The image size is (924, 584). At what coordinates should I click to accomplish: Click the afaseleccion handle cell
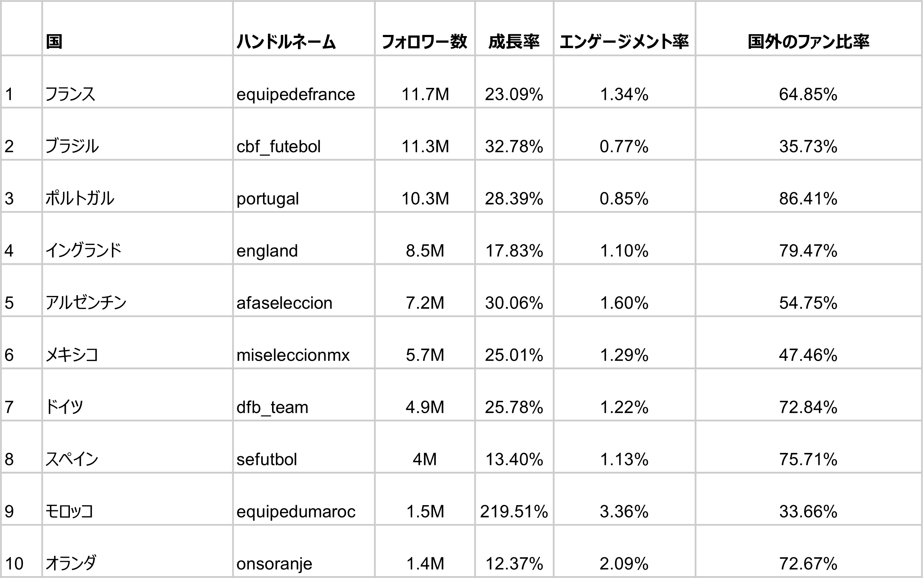(x=304, y=290)
